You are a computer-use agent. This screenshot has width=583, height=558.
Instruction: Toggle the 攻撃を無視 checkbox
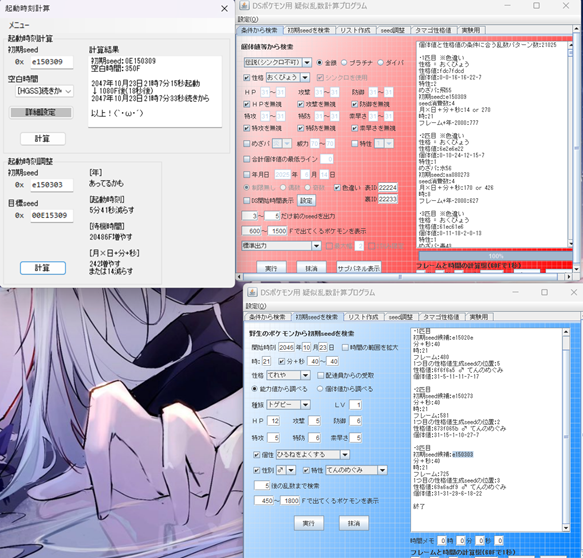click(300, 104)
